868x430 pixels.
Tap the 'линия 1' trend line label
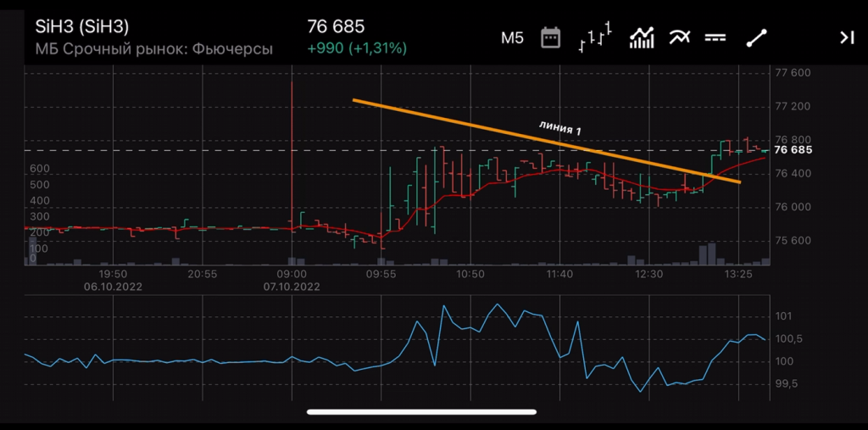(x=560, y=126)
